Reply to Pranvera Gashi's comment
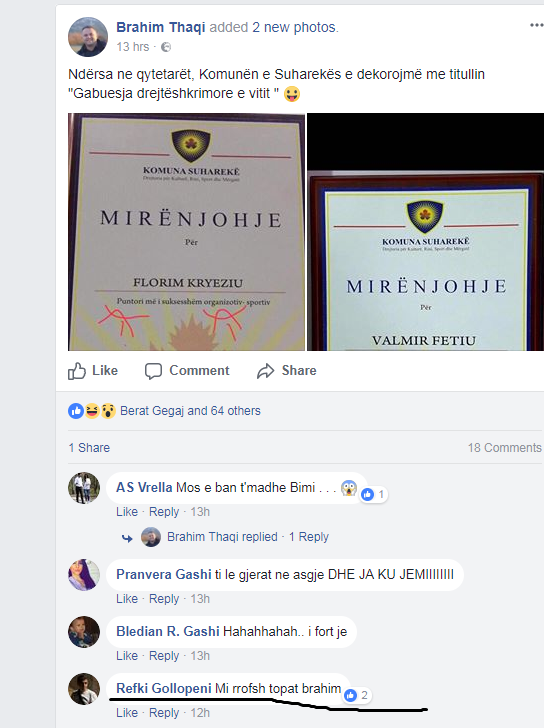Image resolution: width=544 pixels, height=728 pixels. (x=164, y=599)
